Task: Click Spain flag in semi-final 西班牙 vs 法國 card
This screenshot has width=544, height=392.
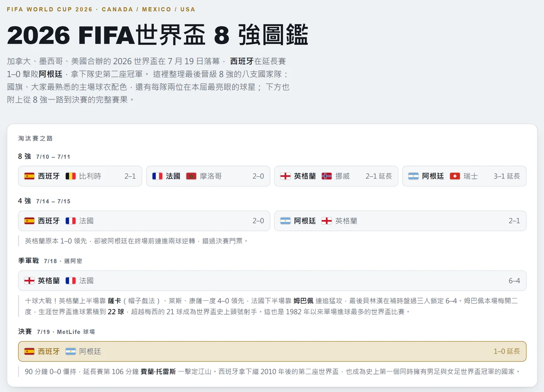Action: click(x=29, y=221)
